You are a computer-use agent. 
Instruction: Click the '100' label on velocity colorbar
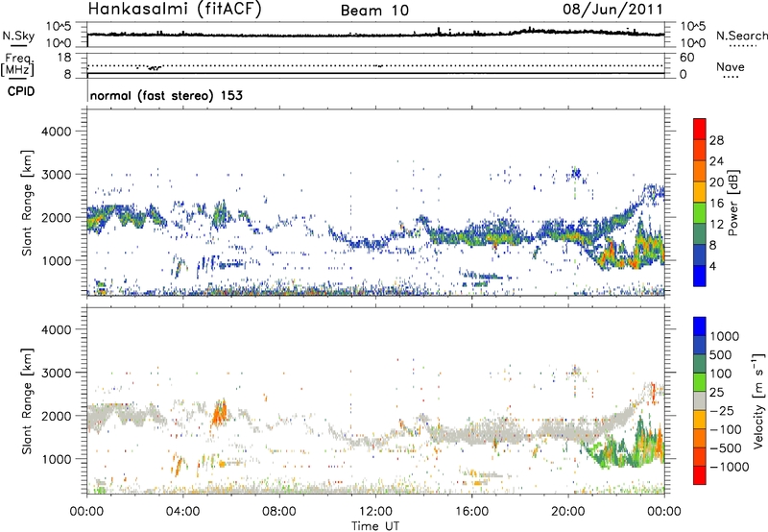(720, 374)
